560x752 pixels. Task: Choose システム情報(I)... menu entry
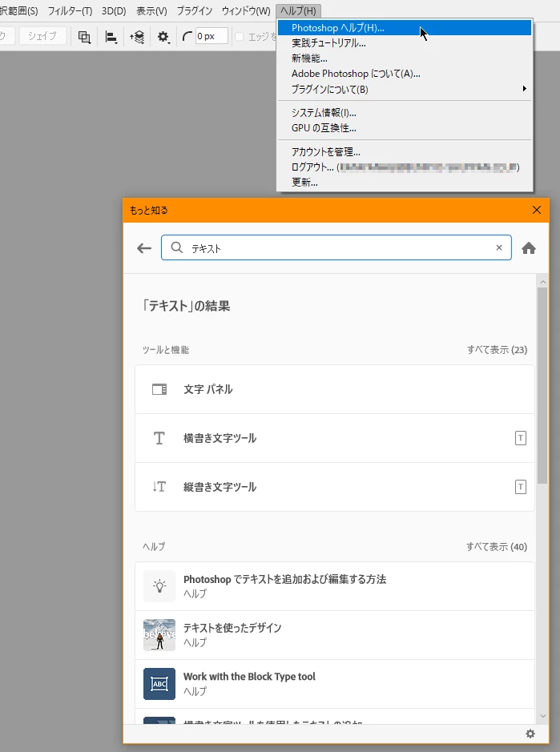(x=405, y=113)
